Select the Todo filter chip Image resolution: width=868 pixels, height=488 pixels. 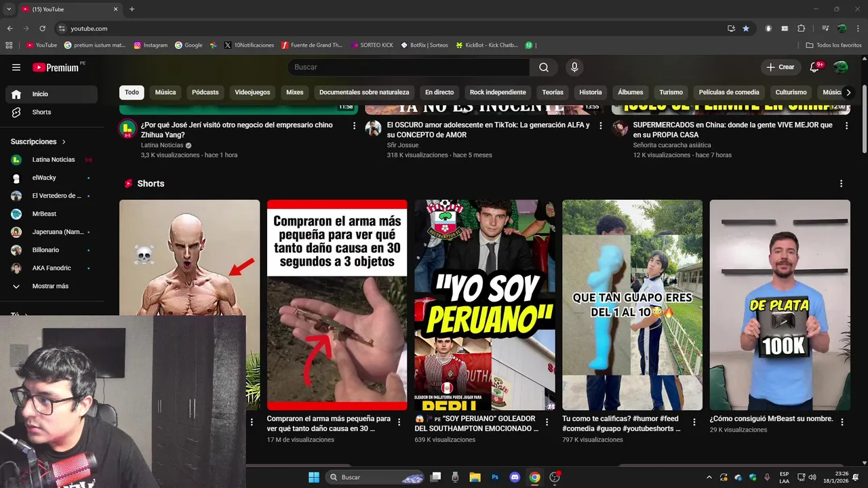[x=132, y=92]
